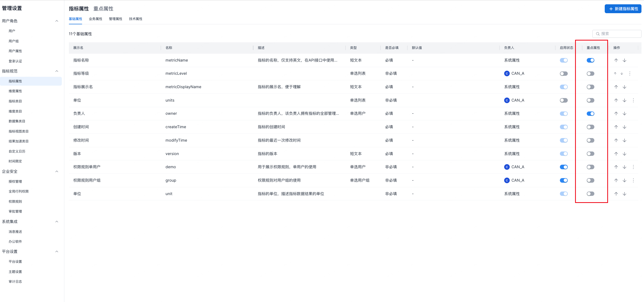Move metricName row down with arrow
The height and width of the screenshot is (302, 644).
tap(624, 60)
